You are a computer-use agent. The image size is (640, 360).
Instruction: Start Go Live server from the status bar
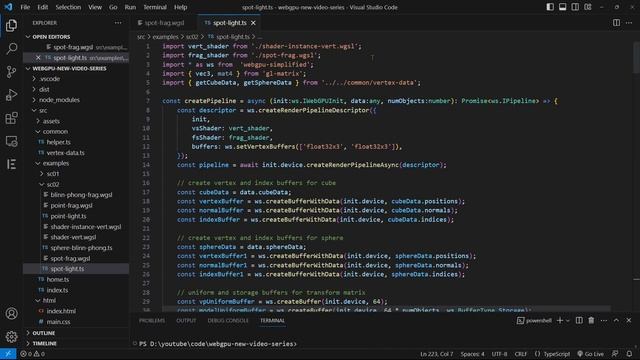[x=590, y=354]
